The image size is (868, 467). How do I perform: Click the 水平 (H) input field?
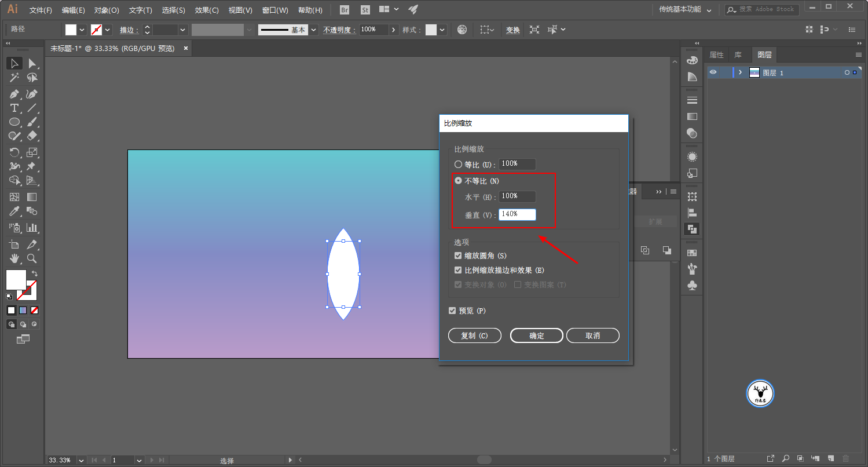(x=518, y=196)
